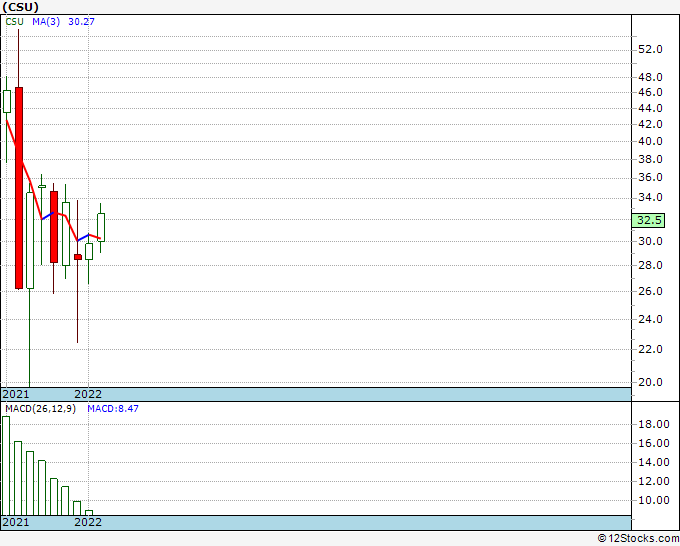The width and height of the screenshot is (680, 546).
Task: Click the shortest MACD histogram bar at 2022
Action: pyautogui.click(x=88, y=513)
